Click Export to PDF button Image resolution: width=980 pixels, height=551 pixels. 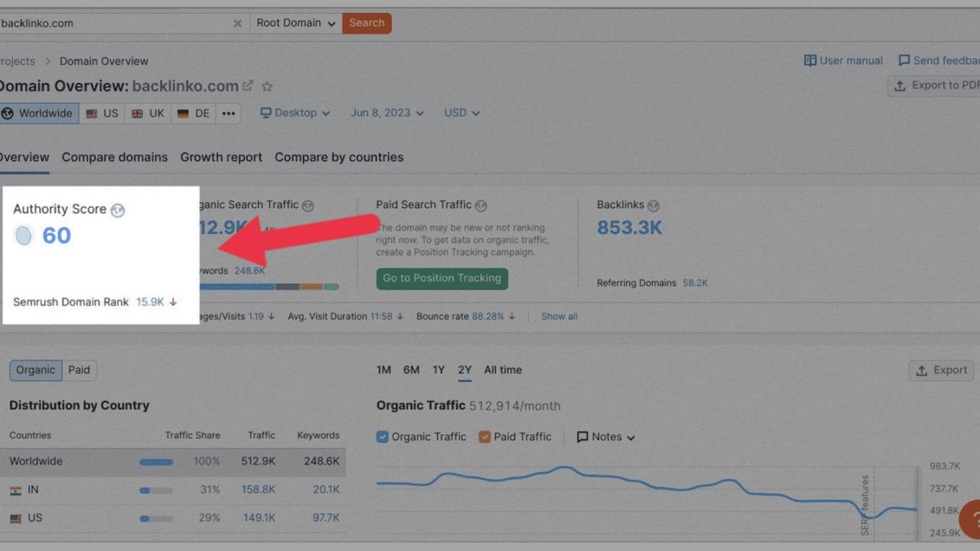pos(934,86)
